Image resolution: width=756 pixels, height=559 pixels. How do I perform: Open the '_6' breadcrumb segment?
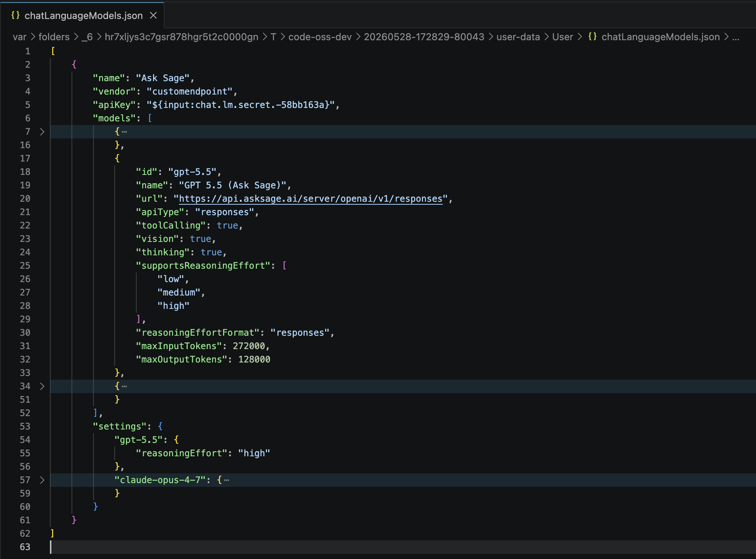[87, 37]
